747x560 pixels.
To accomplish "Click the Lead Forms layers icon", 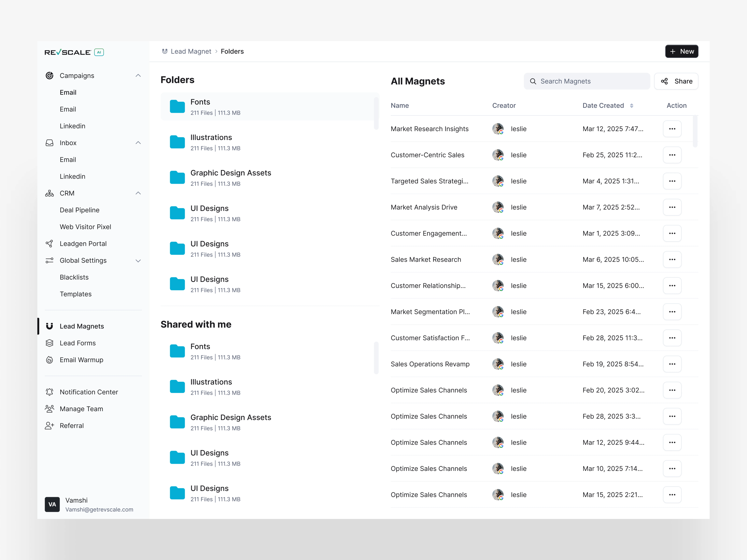I will click(x=50, y=343).
